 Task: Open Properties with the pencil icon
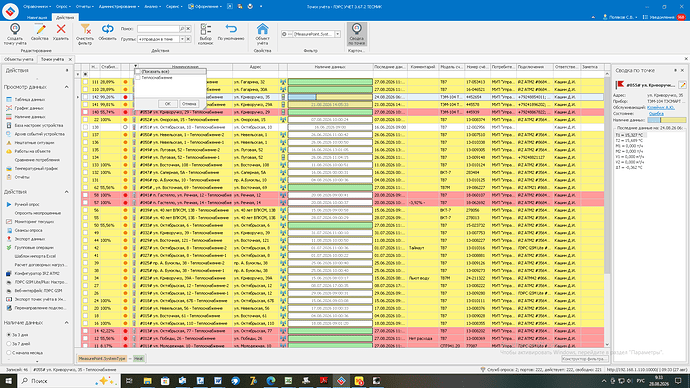point(40,29)
